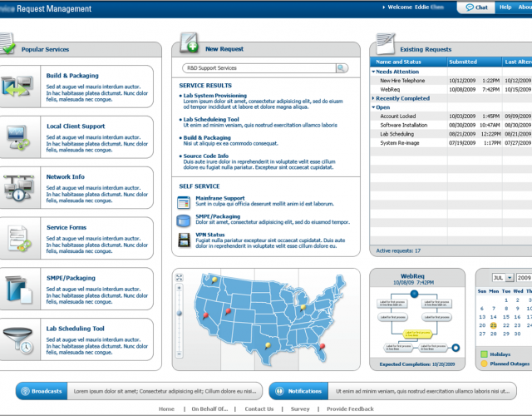
Task: Open Build & Packaging search result
Action: pyautogui.click(x=207, y=137)
